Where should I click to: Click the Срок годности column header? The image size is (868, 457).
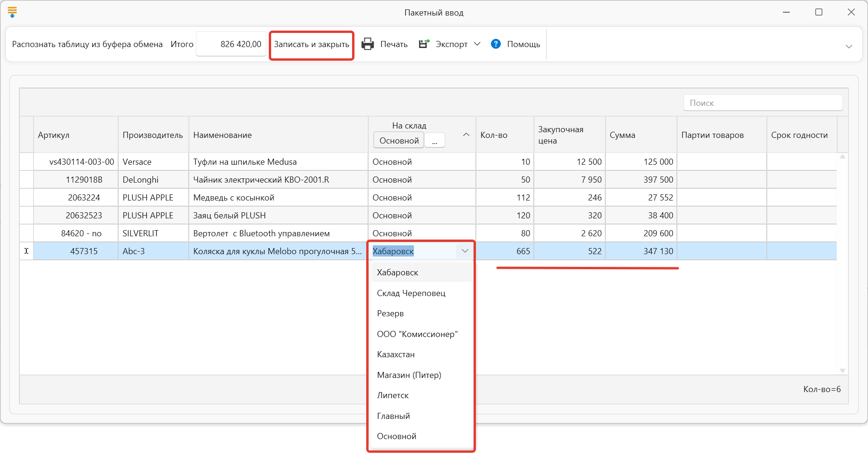pyautogui.click(x=802, y=135)
